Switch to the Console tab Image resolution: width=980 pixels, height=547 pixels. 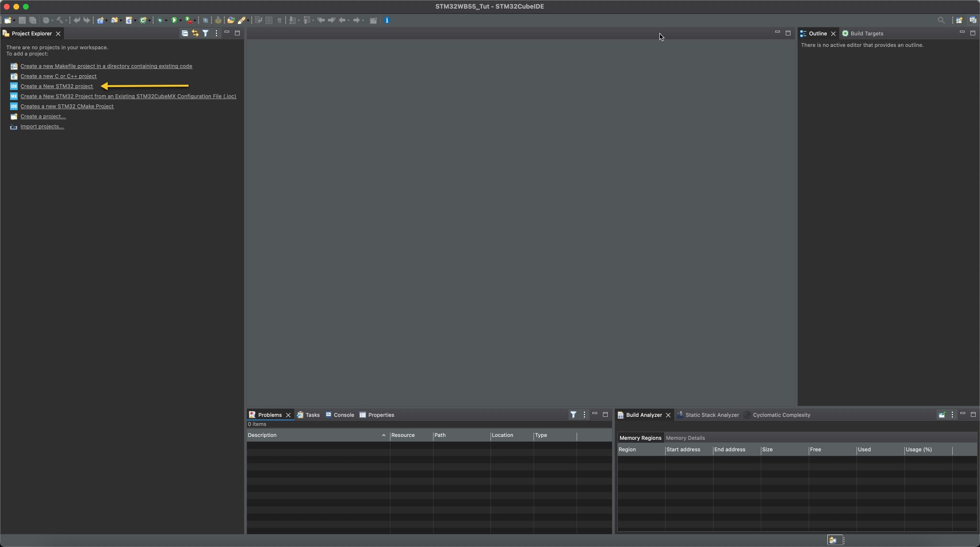[x=344, y=415]
